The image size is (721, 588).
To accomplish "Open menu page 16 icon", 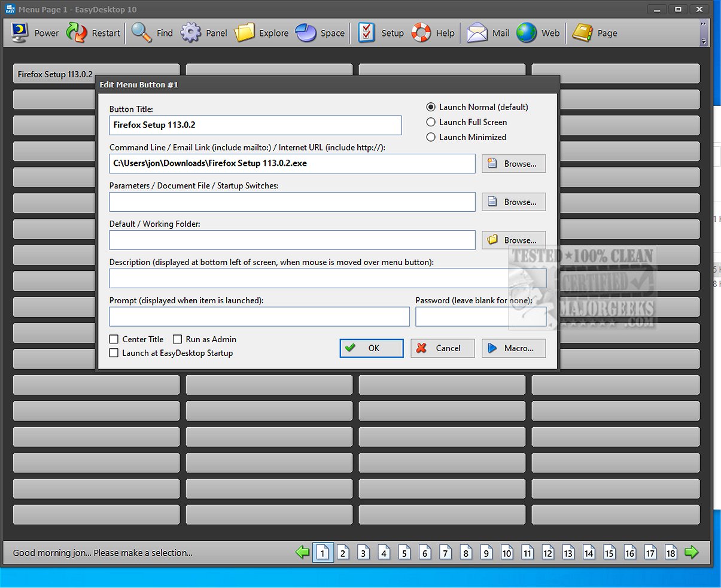I will pos(629,552).
